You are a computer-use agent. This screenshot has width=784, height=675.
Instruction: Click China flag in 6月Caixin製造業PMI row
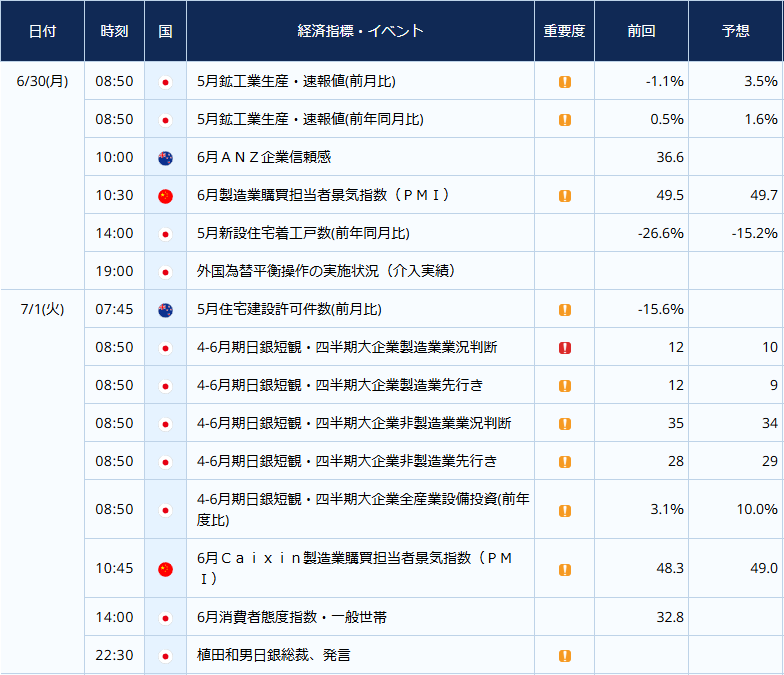click(x=165, y=569)
